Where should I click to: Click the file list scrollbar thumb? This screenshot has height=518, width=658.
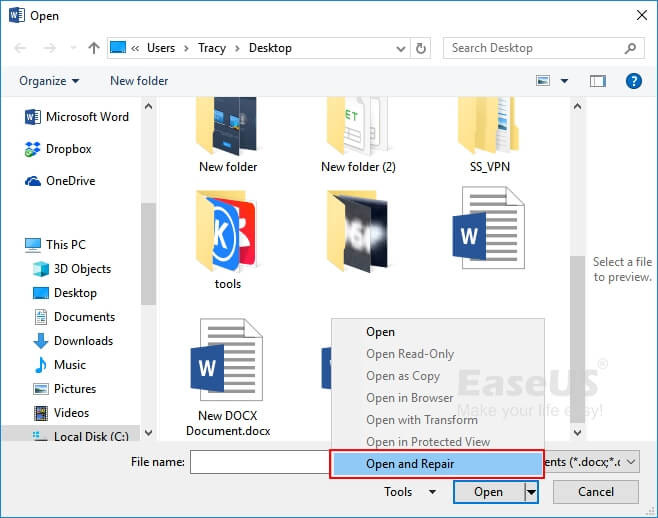[x=577, y=339]
